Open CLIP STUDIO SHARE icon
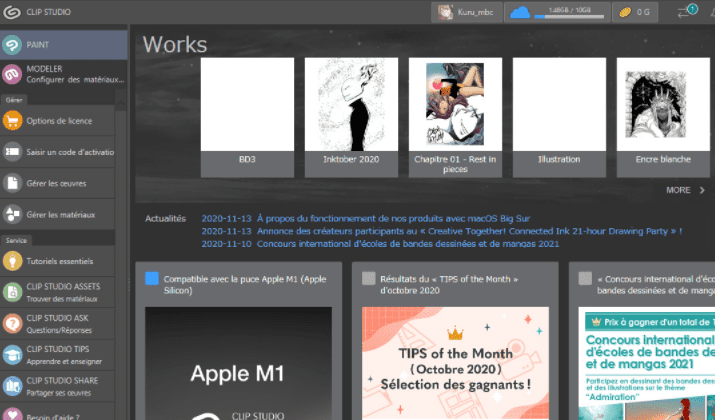Viewport: 715px width, 420px height. tap(12, 386)
